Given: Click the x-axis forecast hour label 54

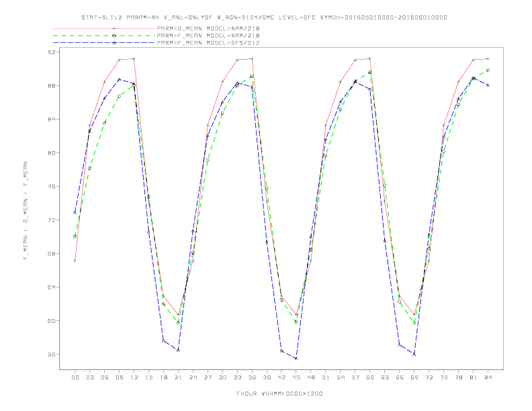Looking at the screenshot, I should click(x=341, y=377).
